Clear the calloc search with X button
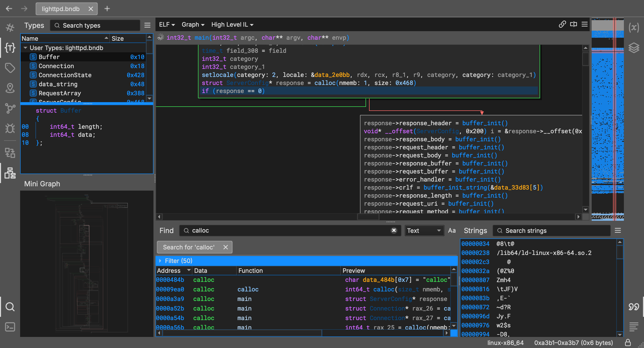The height and width of the screenshot is (348, 644). point(394,231)
